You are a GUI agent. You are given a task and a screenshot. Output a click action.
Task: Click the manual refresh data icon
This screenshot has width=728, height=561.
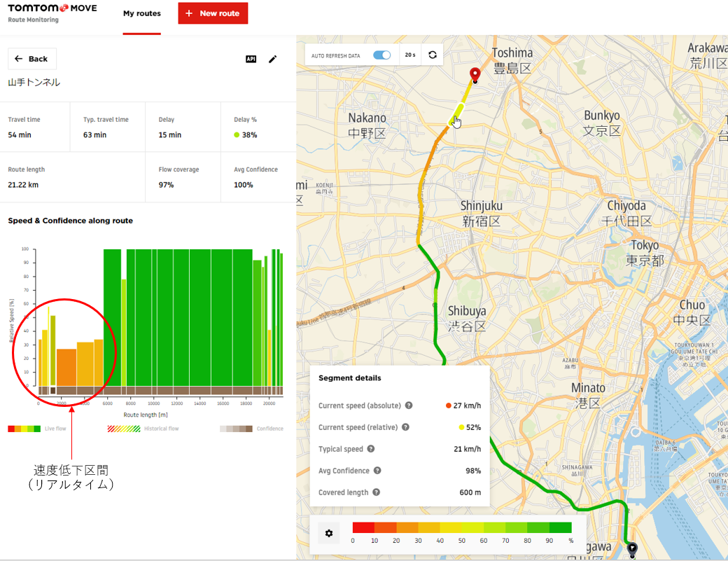click(x=433, y=55)
